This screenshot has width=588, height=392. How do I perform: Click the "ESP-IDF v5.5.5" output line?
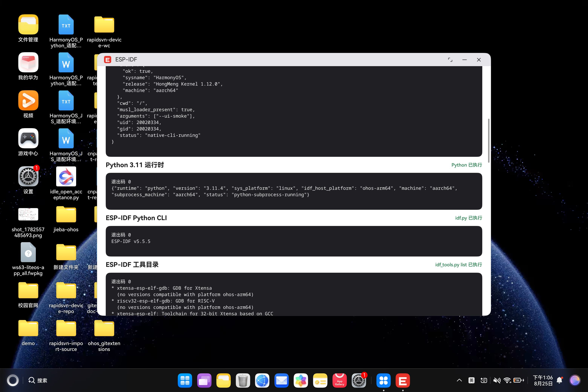[131, 241]
